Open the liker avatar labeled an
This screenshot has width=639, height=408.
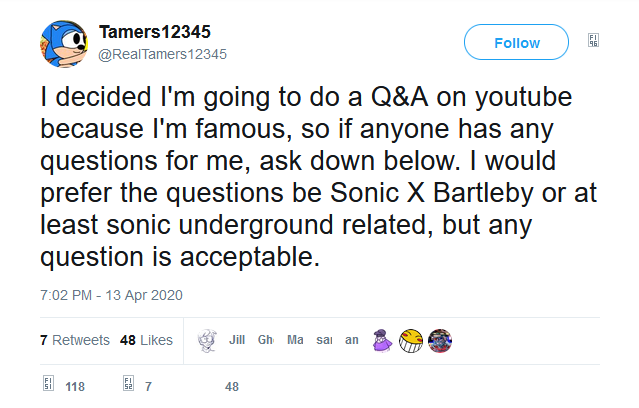[x=352, y=340]
